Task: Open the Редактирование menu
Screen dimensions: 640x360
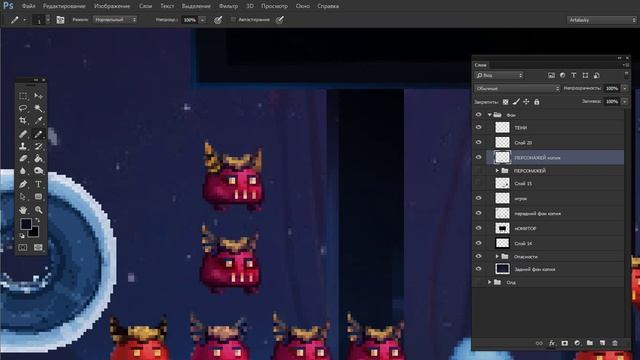Action: (x=64, y=6)
